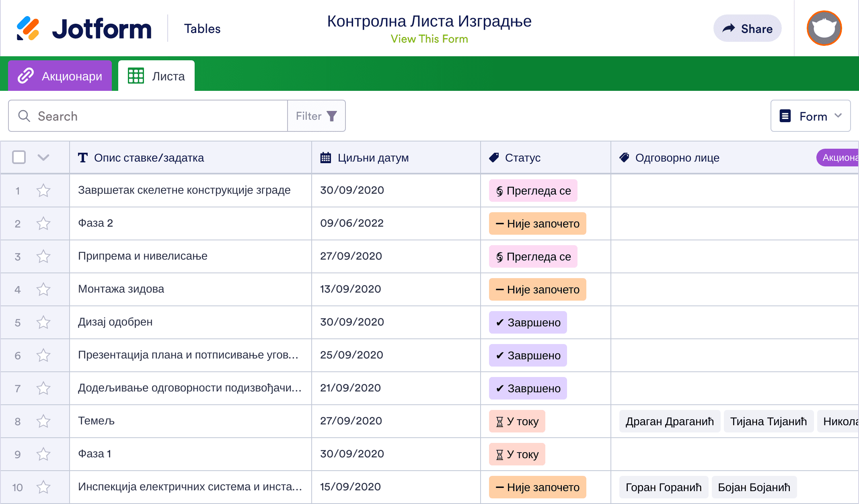Star row 1 Завршетак скелетне конструкције зграде
The image size is (859, 504).
click(43, 191)
